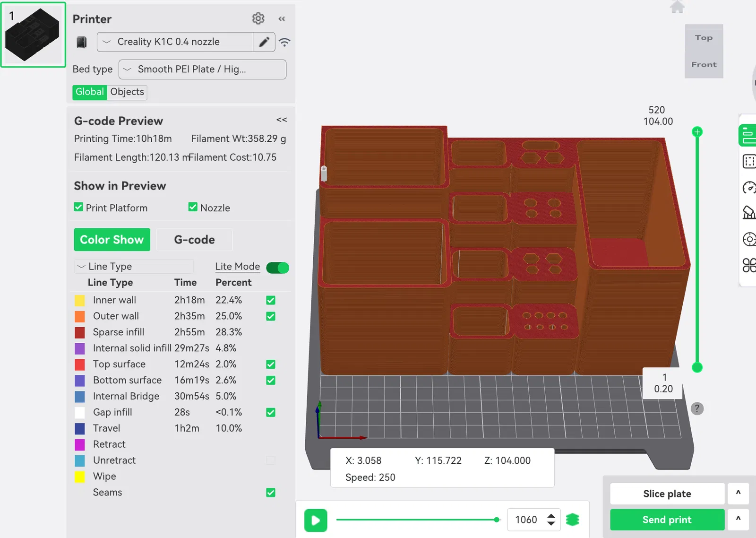Viewport: 756px width, 538px height.
Task: Click the green highlighted icon in right toolbar
Action: pos(748,136)
